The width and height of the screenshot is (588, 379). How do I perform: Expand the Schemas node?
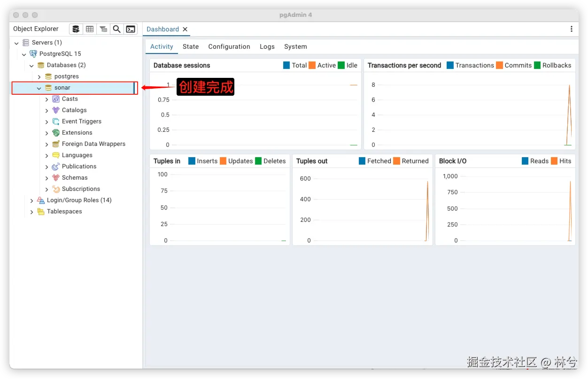pyautogui.click(x=47, y=178)
